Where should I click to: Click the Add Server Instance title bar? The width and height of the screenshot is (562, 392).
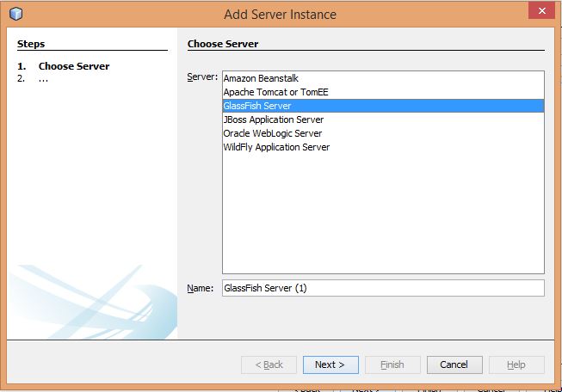tap(280, 14)
